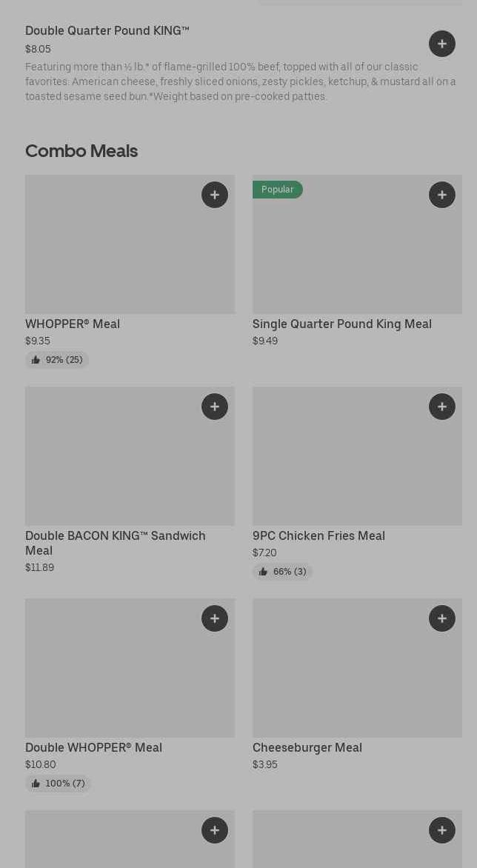Add Double BACON KING Sandwich Meal
Viewport: 477px width, 868px height.
(x=215, y=407)
